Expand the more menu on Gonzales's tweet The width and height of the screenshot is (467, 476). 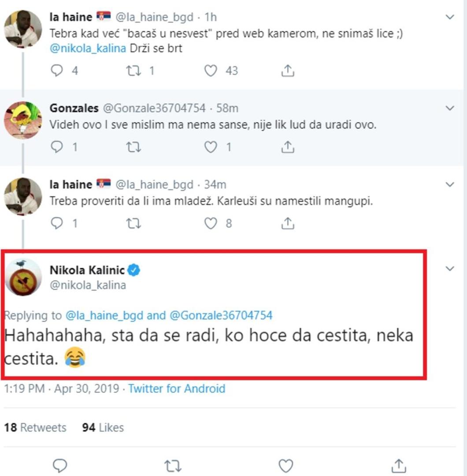pyautogui.click(x=450, y=108)
